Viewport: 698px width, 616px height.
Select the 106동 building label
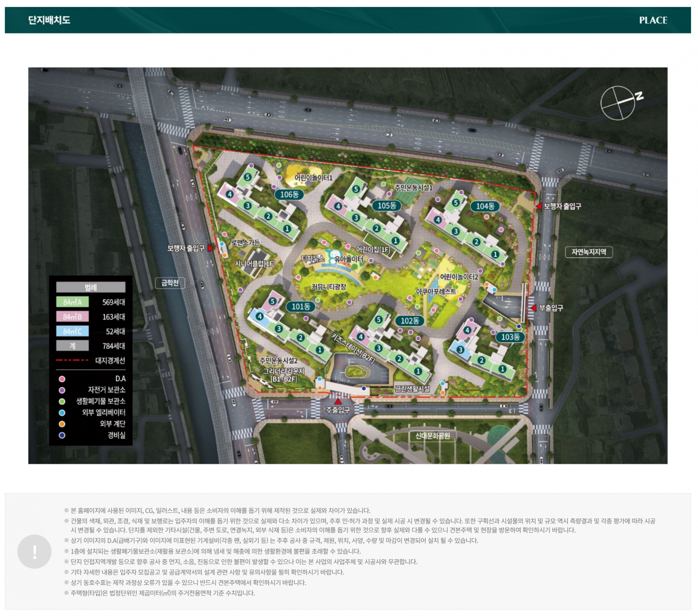click(x=289, y=195)
